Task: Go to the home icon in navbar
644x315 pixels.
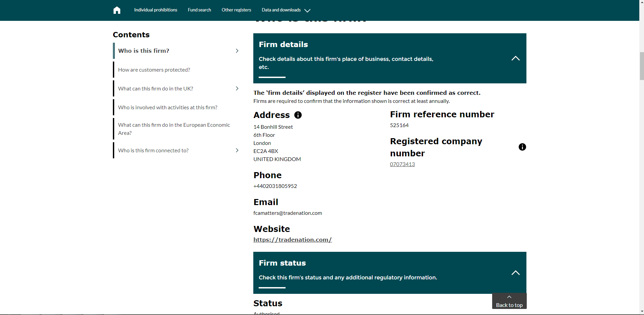Action: (117, 10)
